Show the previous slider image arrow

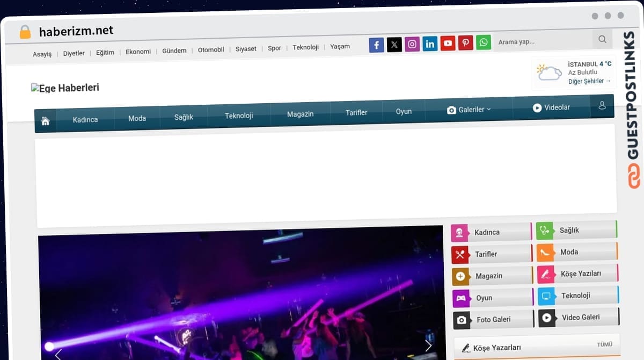click(58, 354)
